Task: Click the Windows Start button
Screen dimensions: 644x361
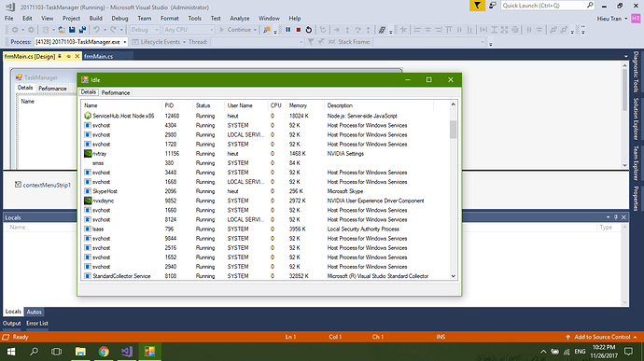Action: point(11,352)
